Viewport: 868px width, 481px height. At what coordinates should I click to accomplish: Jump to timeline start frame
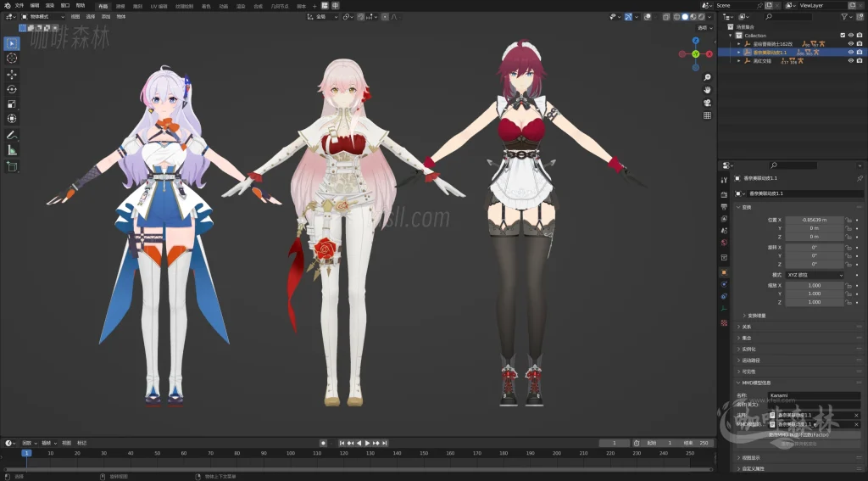(342, 443)
